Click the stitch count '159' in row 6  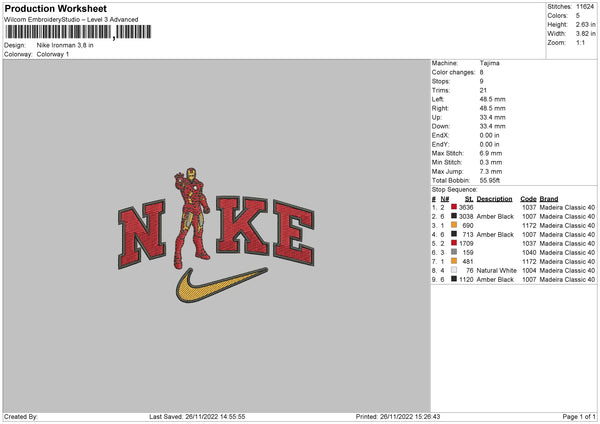pyautogui.click(x=468, y=253)
